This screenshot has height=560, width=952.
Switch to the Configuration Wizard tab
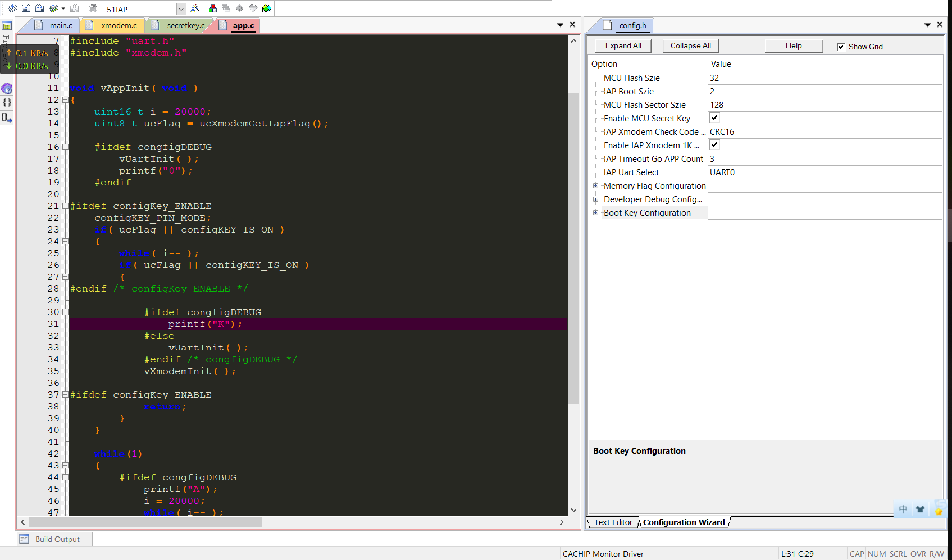(x=684, y=522)
